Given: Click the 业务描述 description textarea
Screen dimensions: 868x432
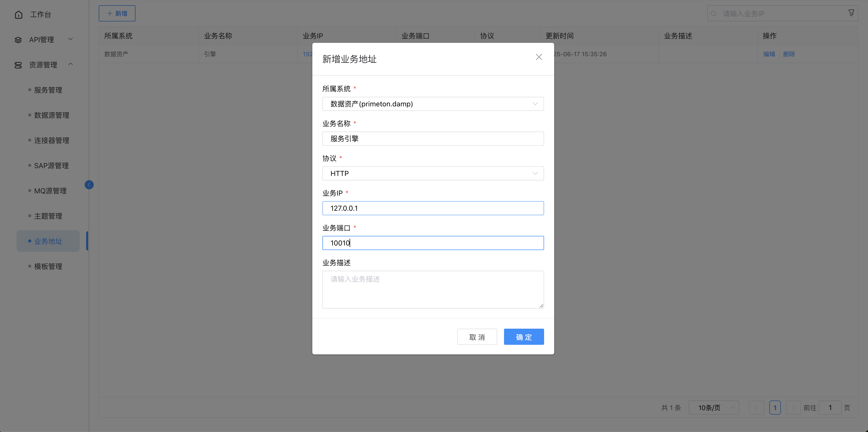Looking at the screenshot, I should point(433,289).
